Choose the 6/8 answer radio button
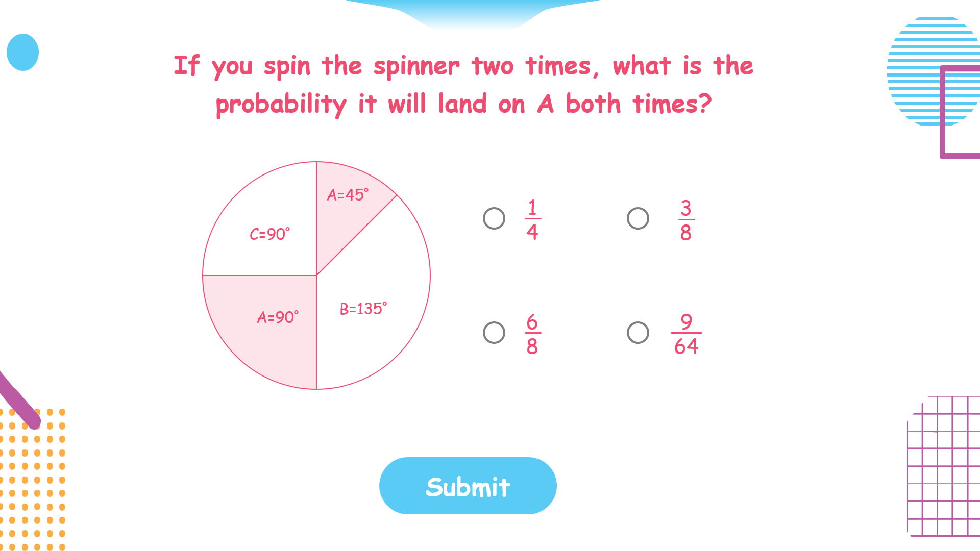 tap(494, 333)
